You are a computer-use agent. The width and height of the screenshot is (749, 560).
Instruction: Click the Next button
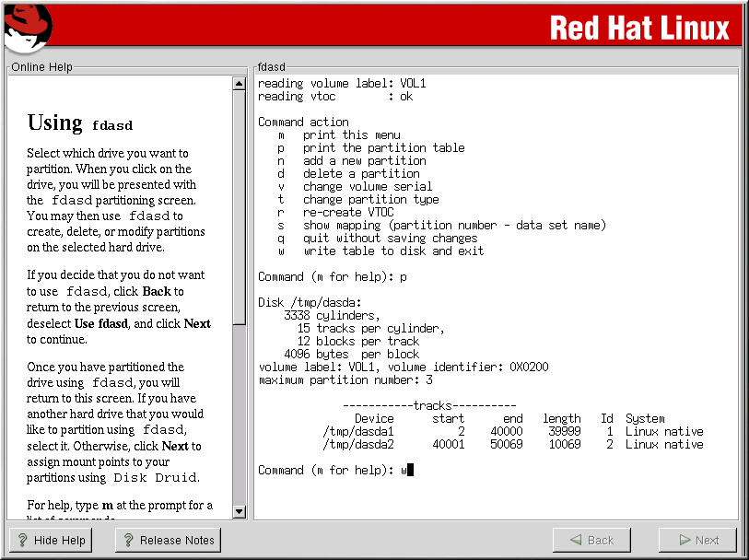tap(696, 540)
